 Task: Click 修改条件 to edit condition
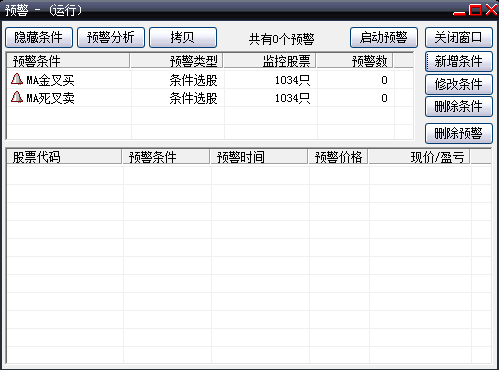point(459,84)
